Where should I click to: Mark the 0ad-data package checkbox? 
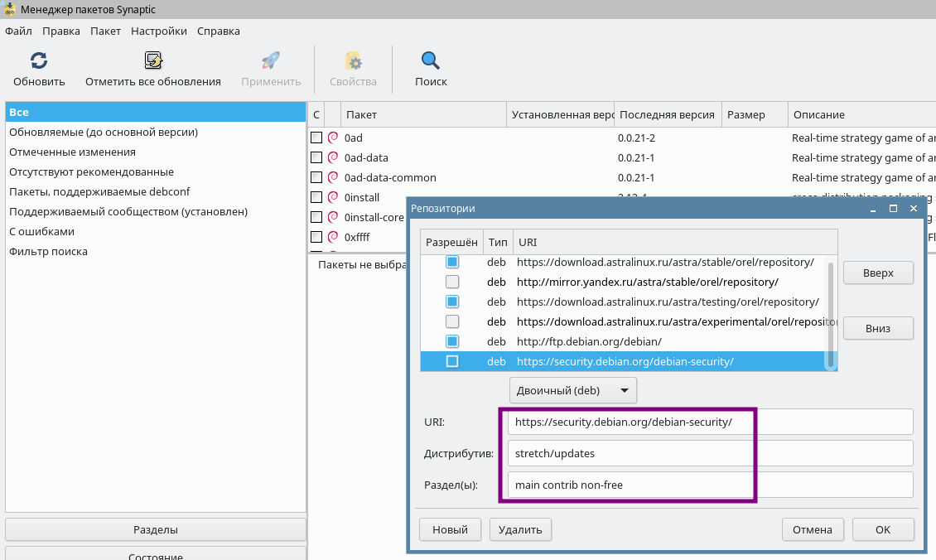(316, 157)
